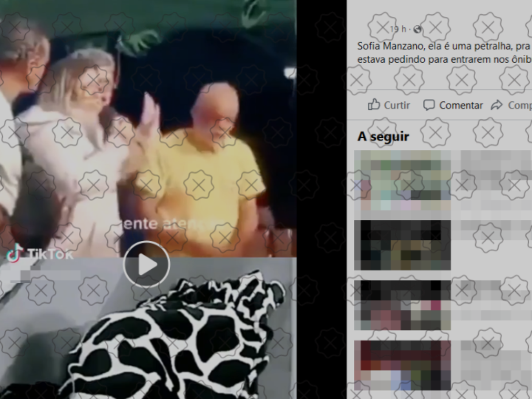The image size is (532, 399).
Task: Click the A seguir section heading
Action: (383, 137)
